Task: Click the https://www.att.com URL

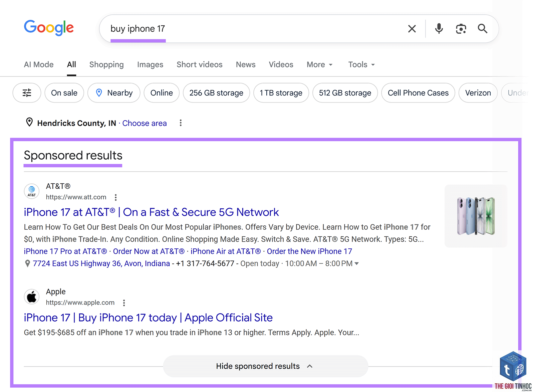Action: [x=76, y=197]
